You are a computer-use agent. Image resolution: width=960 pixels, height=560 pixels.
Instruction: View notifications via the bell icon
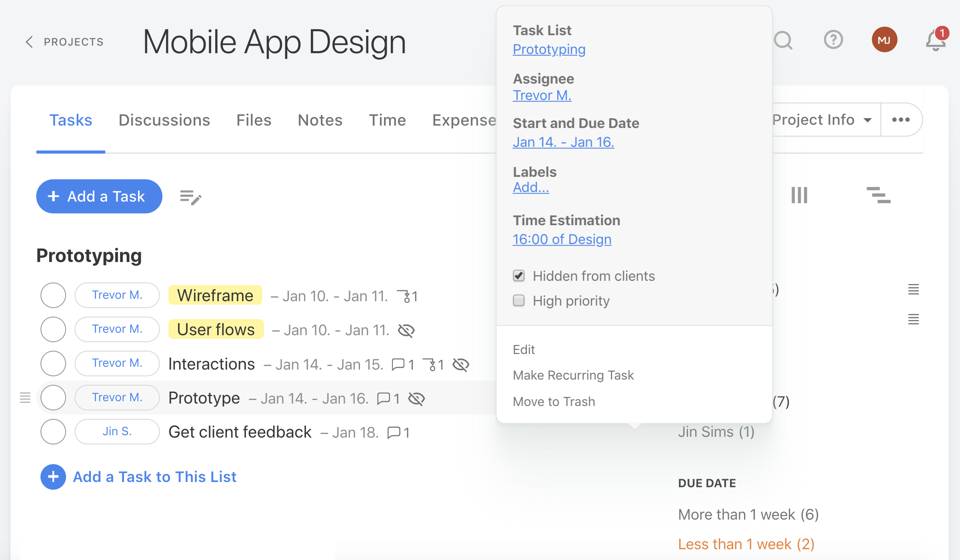[x=936, y=40]
